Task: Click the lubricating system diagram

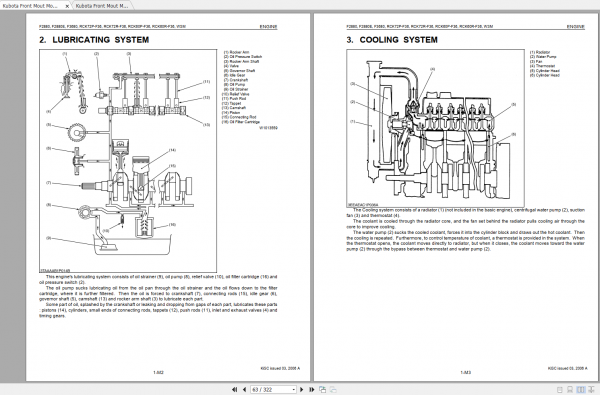Action: 128,160
